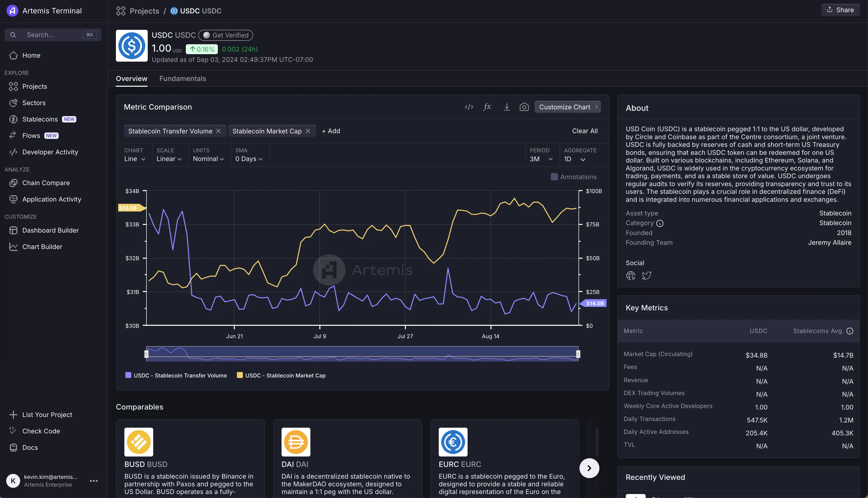Image resolution: width=868 pixels, height=498 pixels.
Task: Take a chart screenshot with camera icon
Action: (524, 107)
